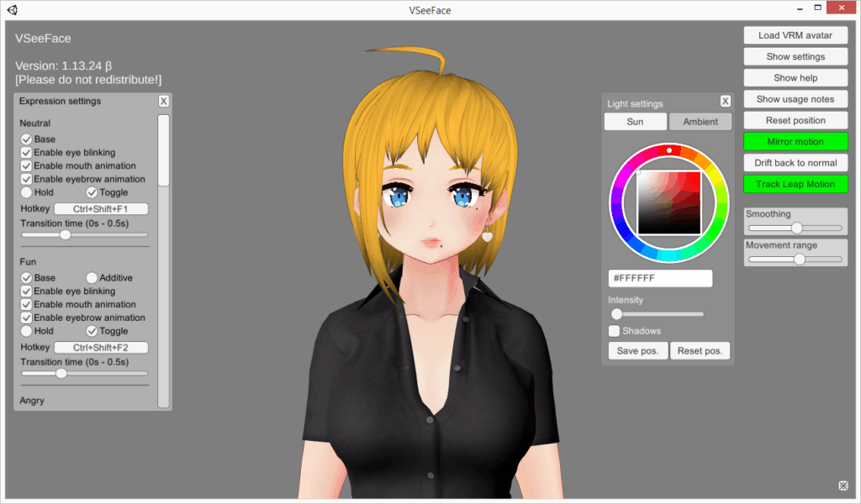Turn off Mirror motion

(x=795, y=141)
